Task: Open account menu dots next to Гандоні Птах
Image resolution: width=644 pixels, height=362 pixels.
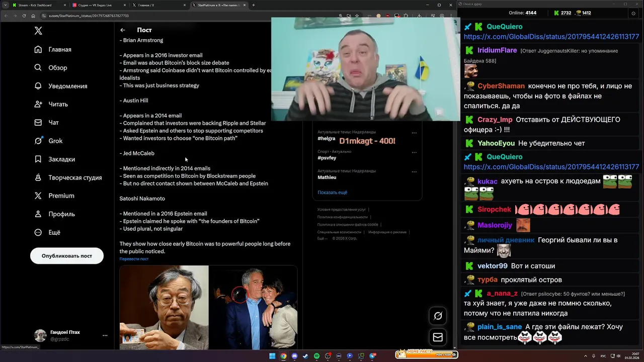Action: pyautogui.click(x=105, y=335)
